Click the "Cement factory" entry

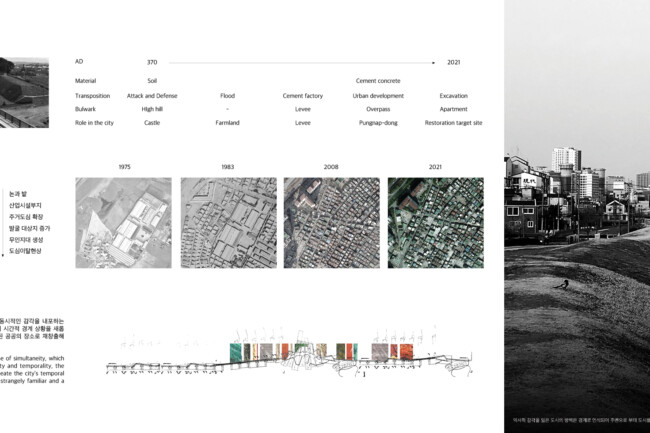coord(302,96)
